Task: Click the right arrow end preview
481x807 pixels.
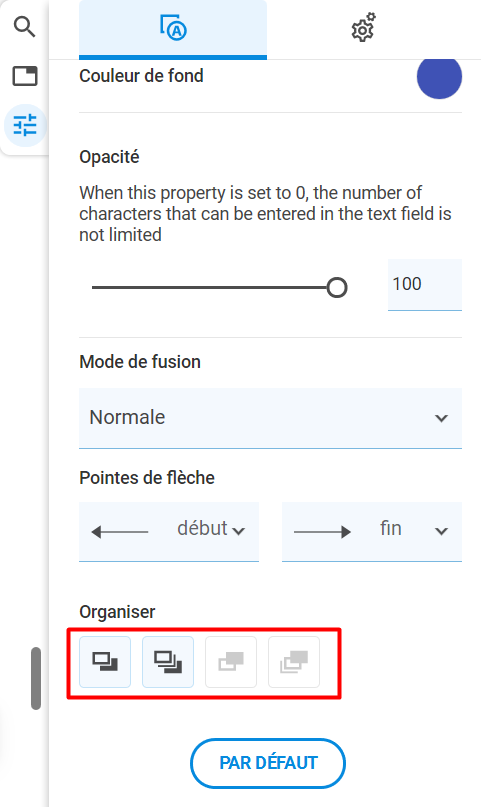Action: (322, 532)
